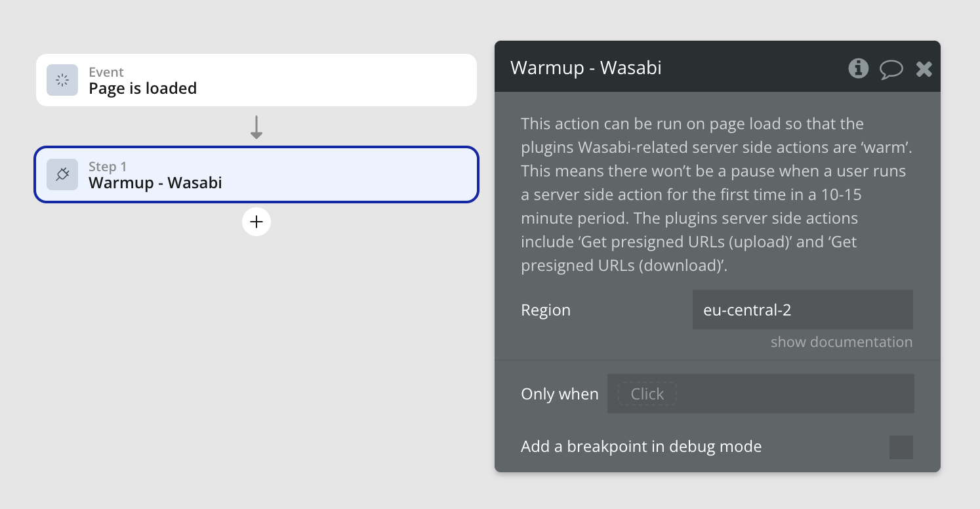Viewport: 980px width, 509px height.
Task: Open the Region dropdown showing eu-central-2
Action: click(x=803, y=310)
